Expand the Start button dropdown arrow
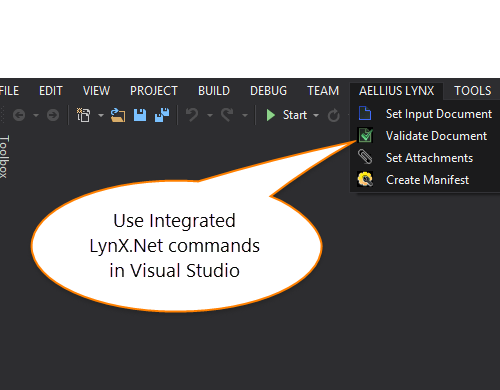Viewport: 500px width, 390px height. point(316,116)
